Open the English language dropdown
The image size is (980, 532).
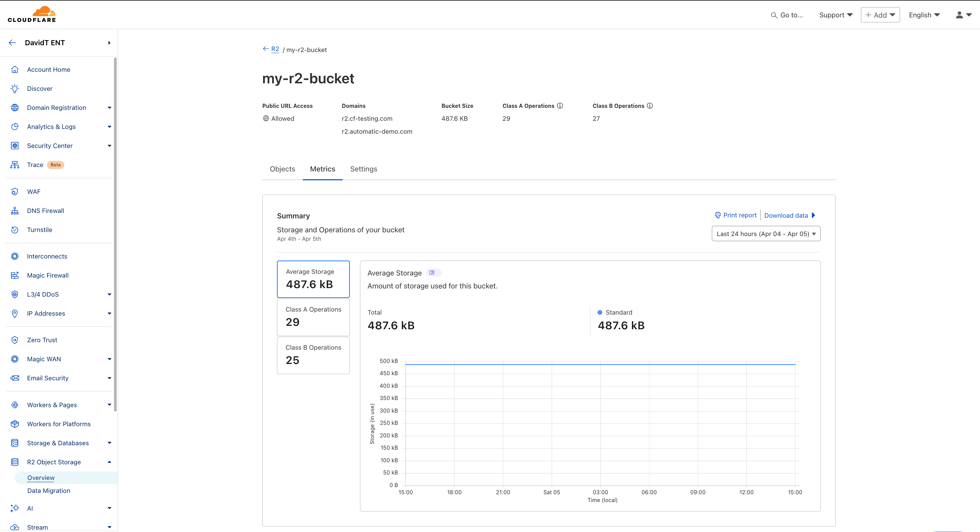[924, 14]
